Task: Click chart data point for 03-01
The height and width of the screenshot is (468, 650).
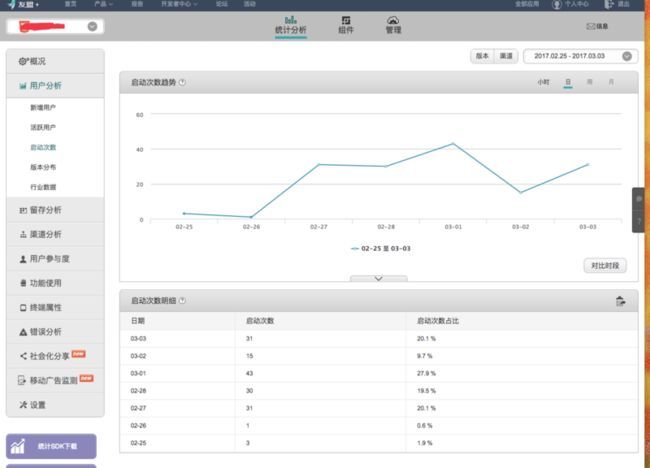Action: click(453, 144)
